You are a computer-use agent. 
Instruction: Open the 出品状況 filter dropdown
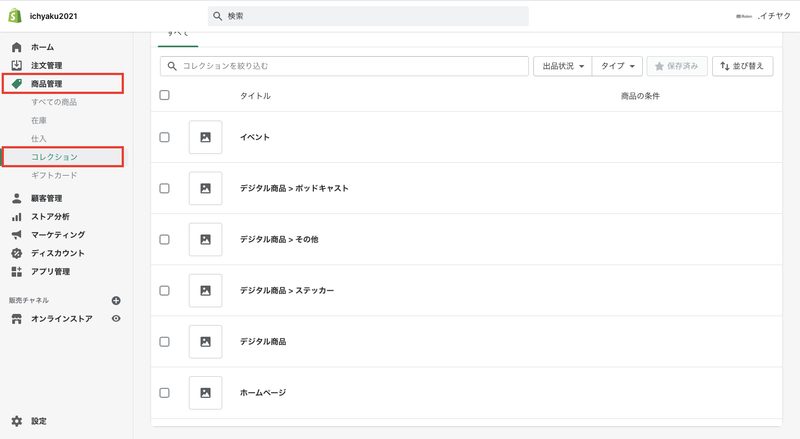tap(563, 66)
